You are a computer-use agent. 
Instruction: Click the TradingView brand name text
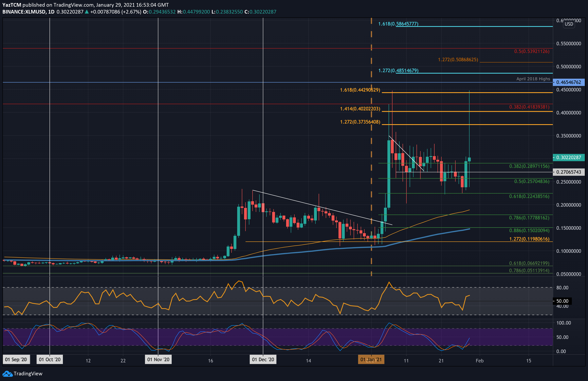[28, 374]
